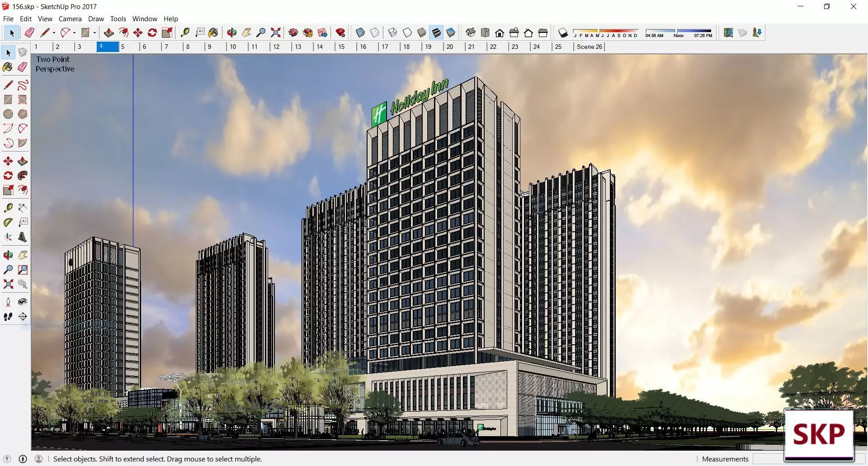Click the Photo Textures person icon

pyautogui.click(x=757, y=33)
